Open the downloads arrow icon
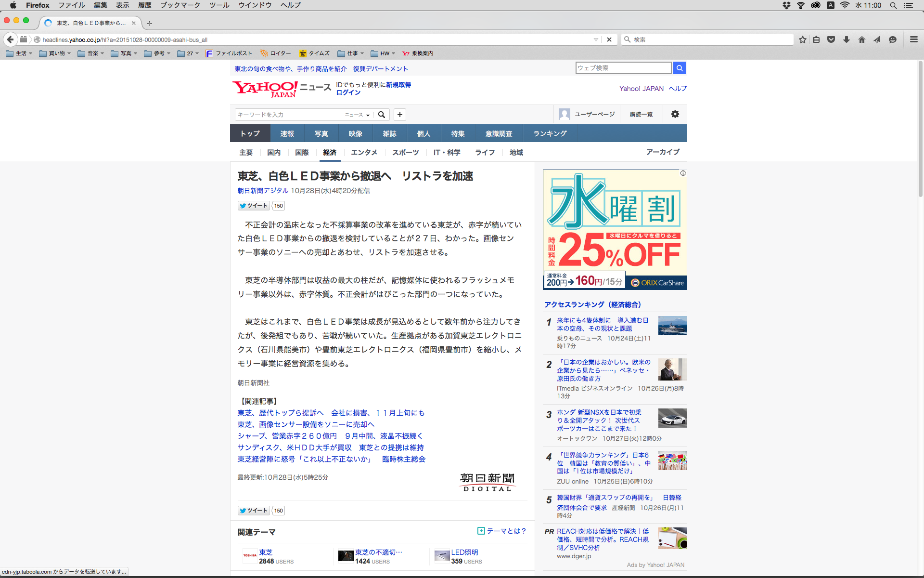 point(846,39)
